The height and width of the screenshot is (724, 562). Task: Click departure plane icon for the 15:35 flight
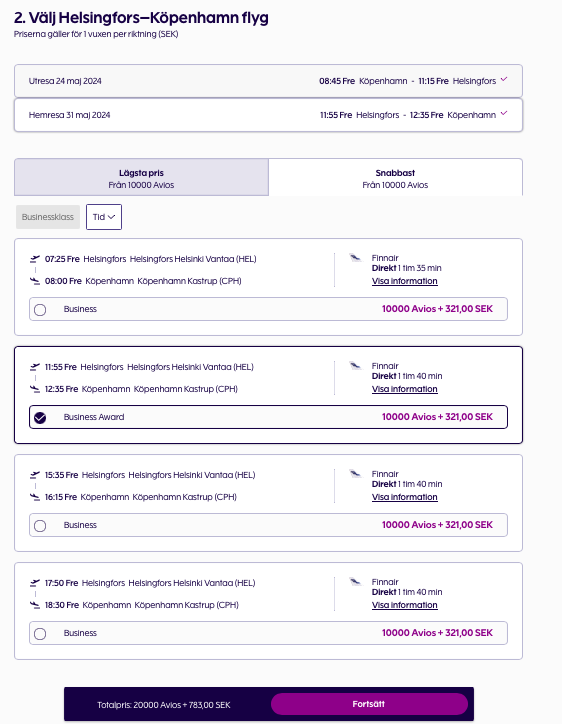coord(35,475)
